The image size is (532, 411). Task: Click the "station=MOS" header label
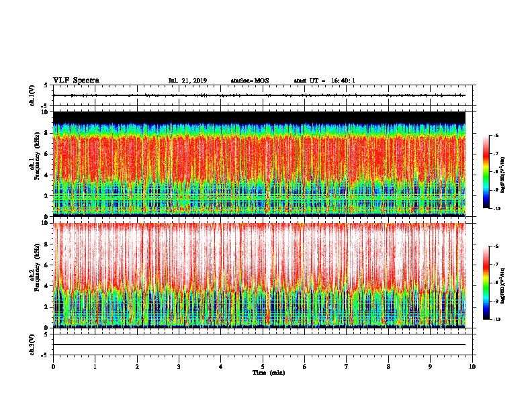pos(250,81)
